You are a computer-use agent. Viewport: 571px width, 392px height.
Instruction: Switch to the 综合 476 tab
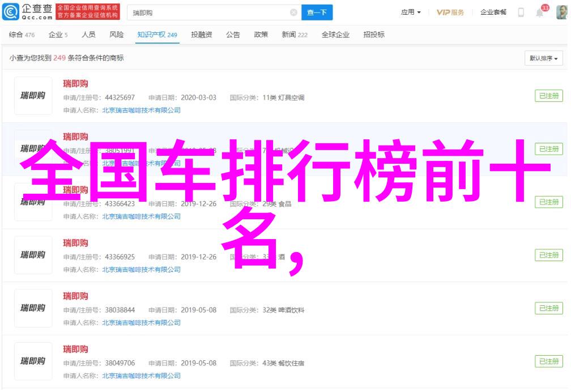pos(22,35)
